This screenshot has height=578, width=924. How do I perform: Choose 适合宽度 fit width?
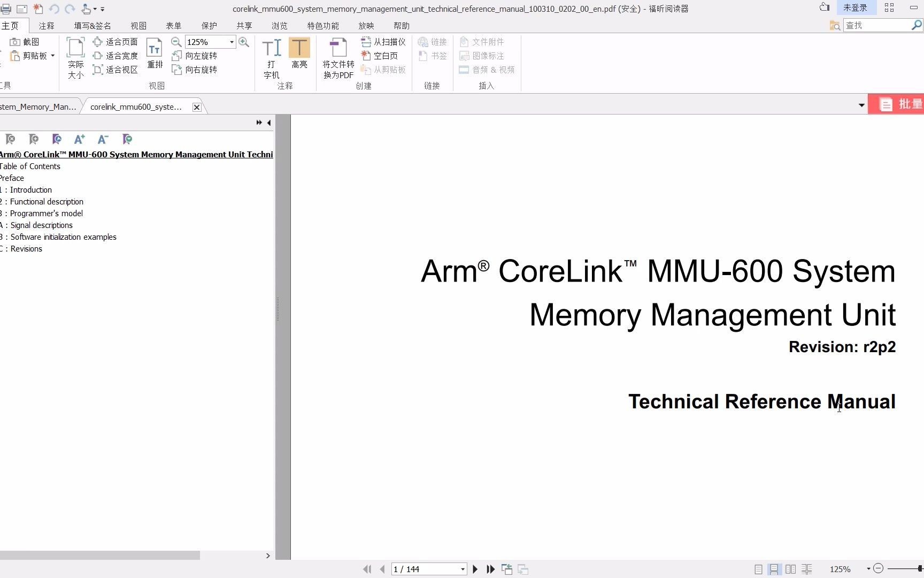115,56
